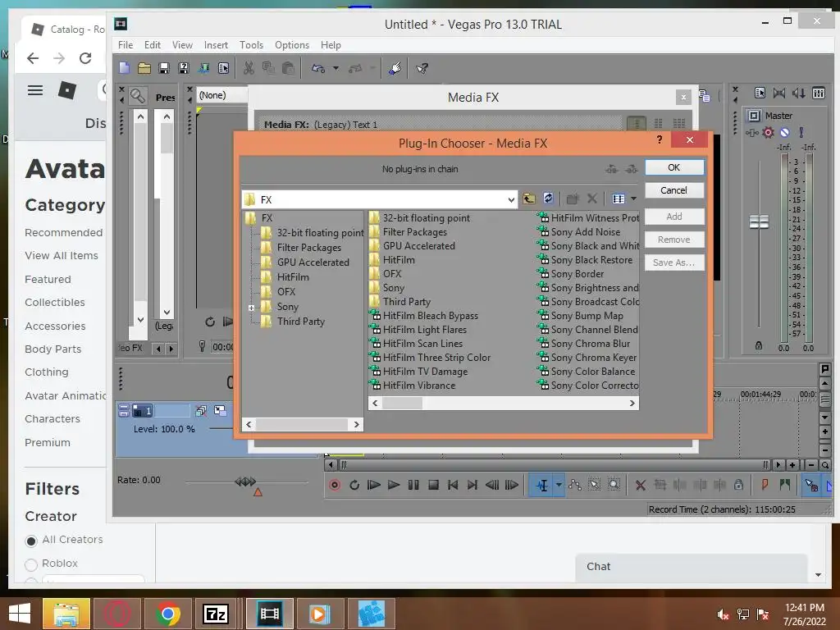Toggle the Master fader channel lock
Viewport: 840px width, 630px height.
759,345
